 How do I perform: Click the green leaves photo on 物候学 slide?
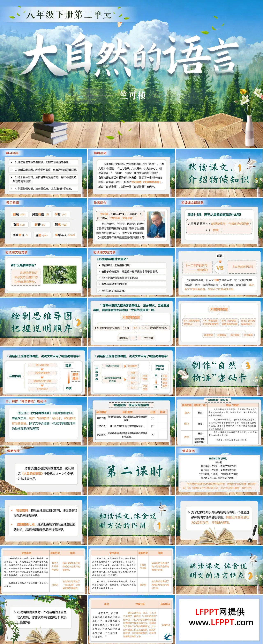(x=60, y=274)
